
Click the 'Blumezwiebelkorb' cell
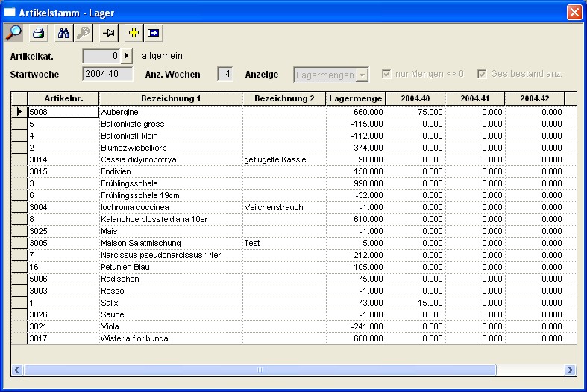[171, 148]
